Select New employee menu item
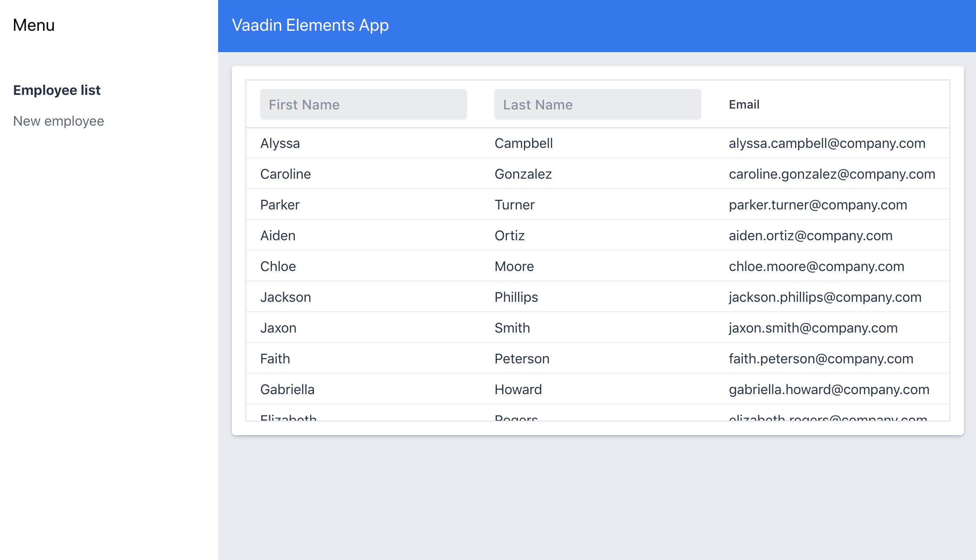 click(59, 121)
